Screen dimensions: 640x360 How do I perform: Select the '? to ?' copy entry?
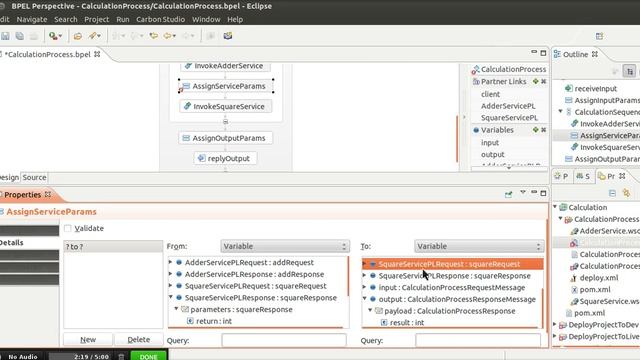coord(113,247)
